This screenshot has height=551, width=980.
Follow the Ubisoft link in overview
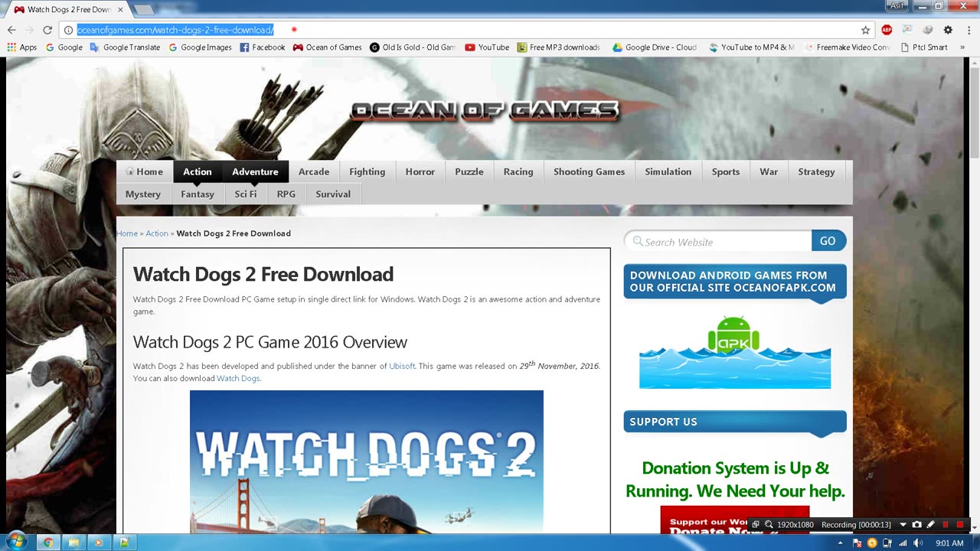[402, 366]
